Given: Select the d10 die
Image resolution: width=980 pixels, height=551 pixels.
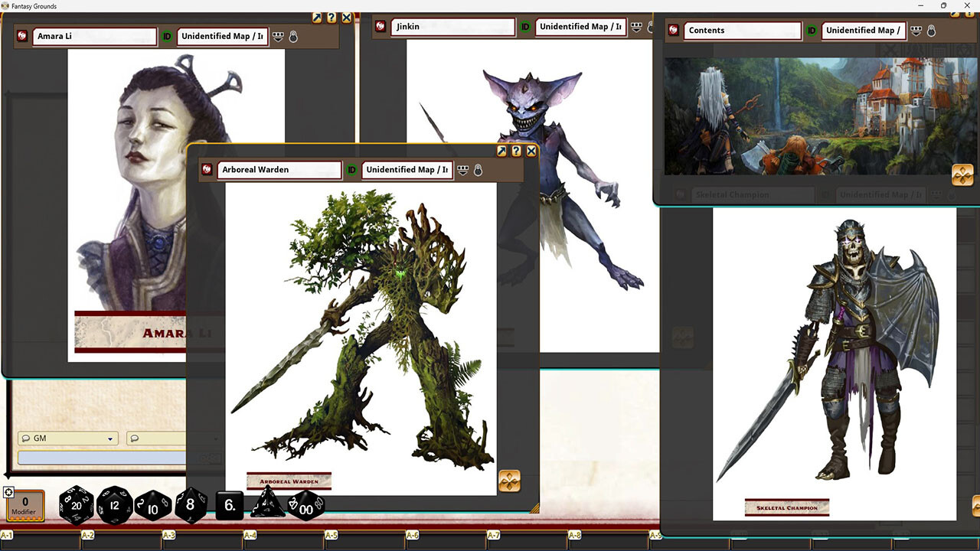Looking at the screenshot, I should click(152, 507).
